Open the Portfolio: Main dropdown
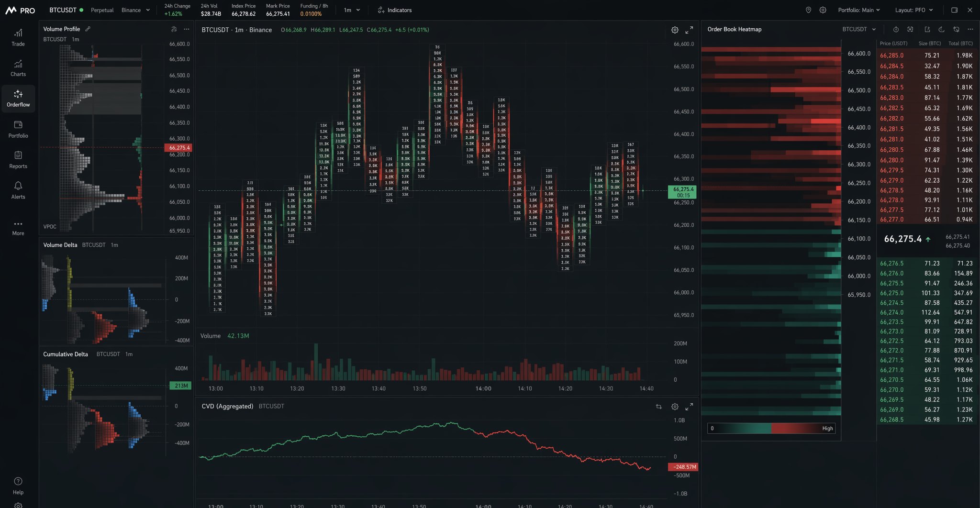Image resolution: width=980 pixels, height=508 pixels. (x=858, y=10)
